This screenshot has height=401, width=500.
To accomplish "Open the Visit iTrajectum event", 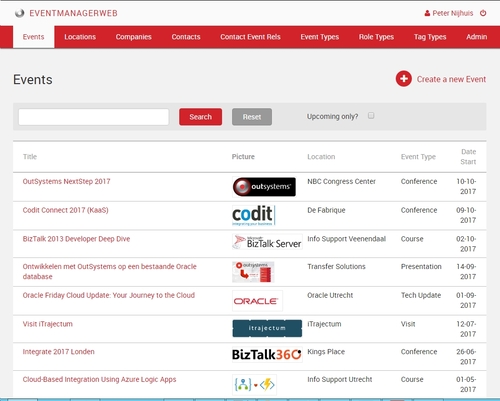I will coord(48,324).
